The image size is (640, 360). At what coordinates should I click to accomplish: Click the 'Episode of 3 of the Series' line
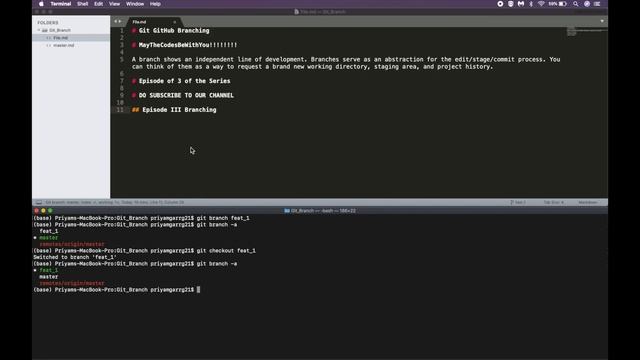click(181, 81)
